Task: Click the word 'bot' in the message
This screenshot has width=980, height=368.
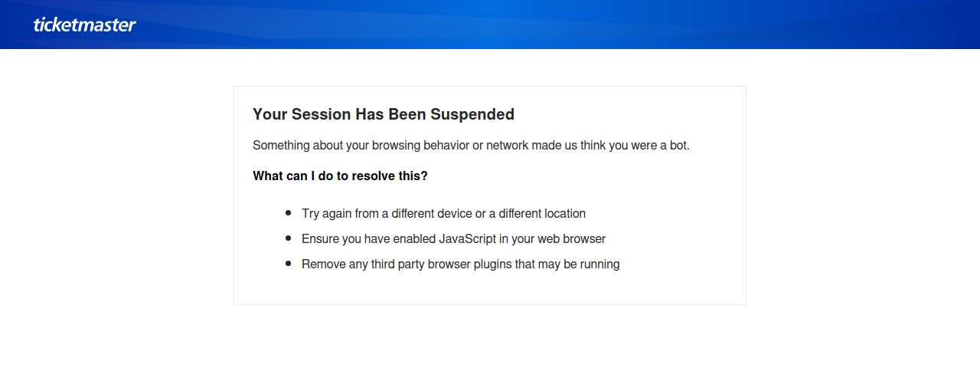Action: pos(678,145)
